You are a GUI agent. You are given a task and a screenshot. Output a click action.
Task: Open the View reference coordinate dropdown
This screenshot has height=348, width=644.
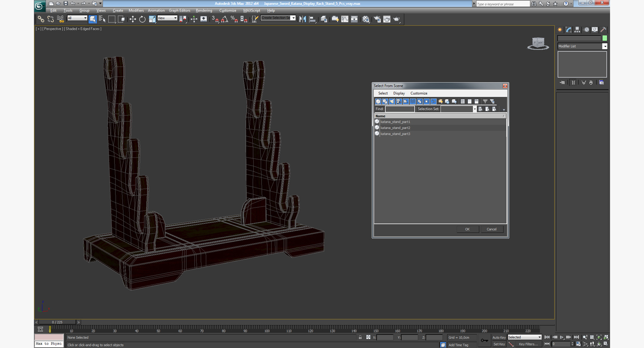click(167, 18)
